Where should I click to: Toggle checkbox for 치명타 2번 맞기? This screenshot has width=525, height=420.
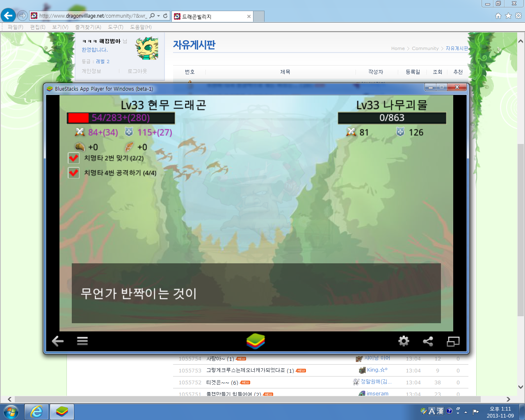tap(74, 158)
